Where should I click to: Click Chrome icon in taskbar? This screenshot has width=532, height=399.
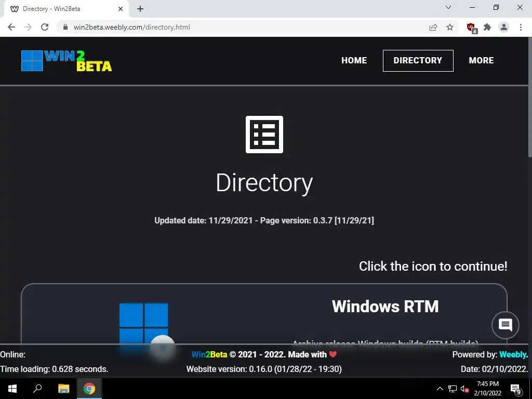click(89, 389)
